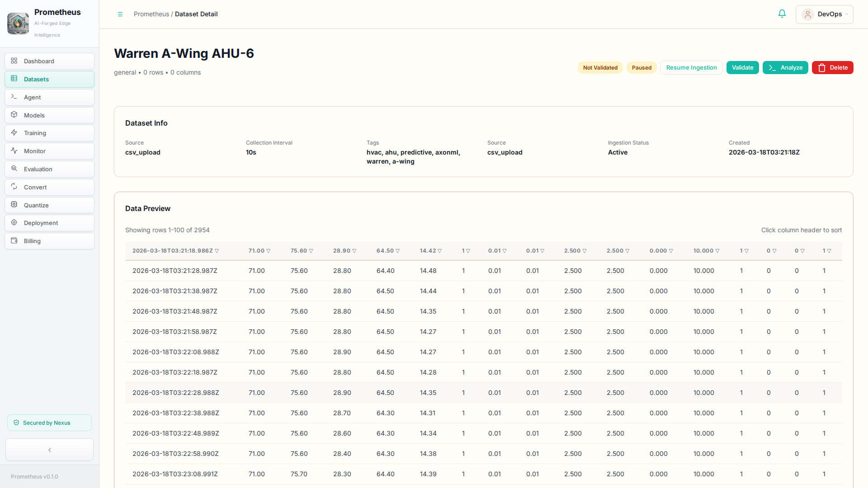
Task: Click the Monitor pulse icon in sidebar
Action: point(14,151)
